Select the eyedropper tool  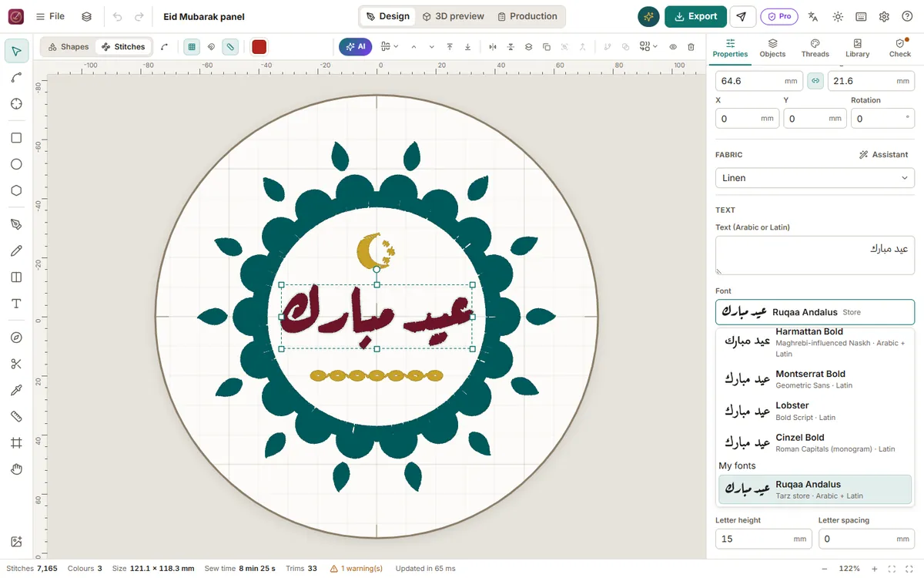(x=16, y=390)
